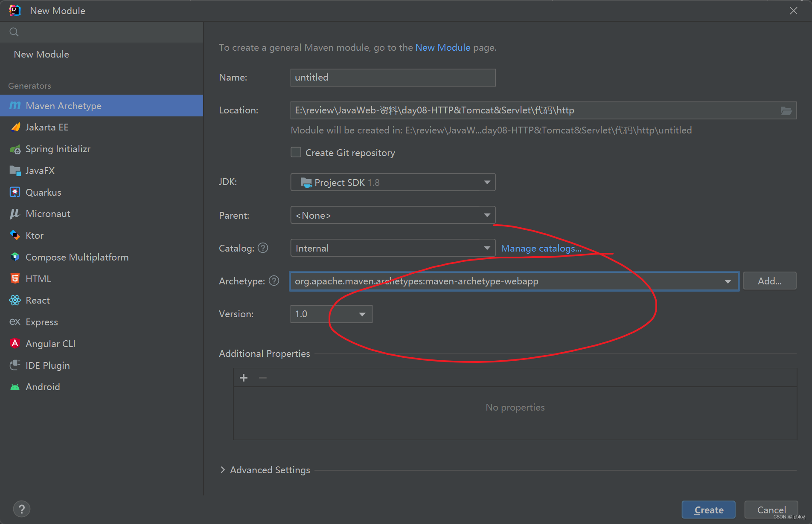Browse for location with the folder icon
This screenshot has width=812, height=524.
point(786,110)
